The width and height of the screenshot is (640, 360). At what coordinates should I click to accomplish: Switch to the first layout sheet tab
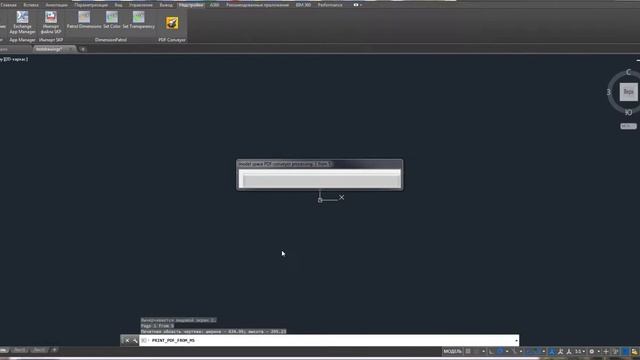coord(19,350)
